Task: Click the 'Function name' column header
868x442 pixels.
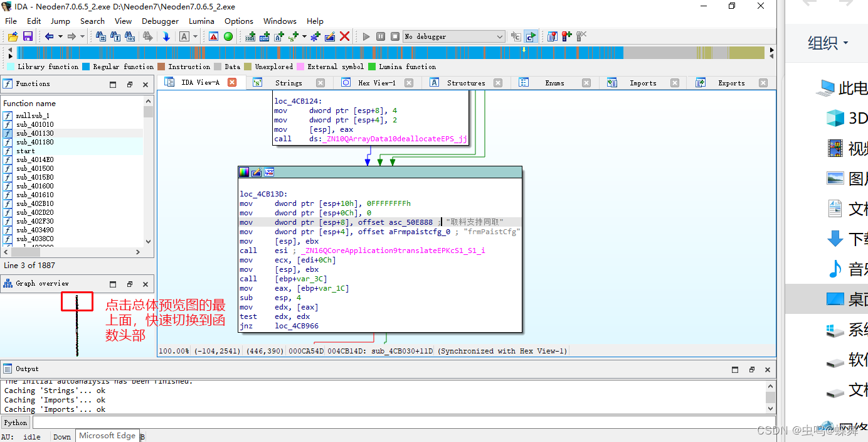Action: point(73,103)
